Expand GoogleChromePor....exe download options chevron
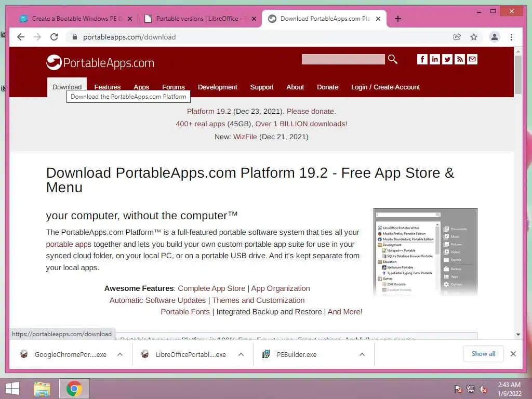Screen dimensions: 532x399 click(120, 354)
